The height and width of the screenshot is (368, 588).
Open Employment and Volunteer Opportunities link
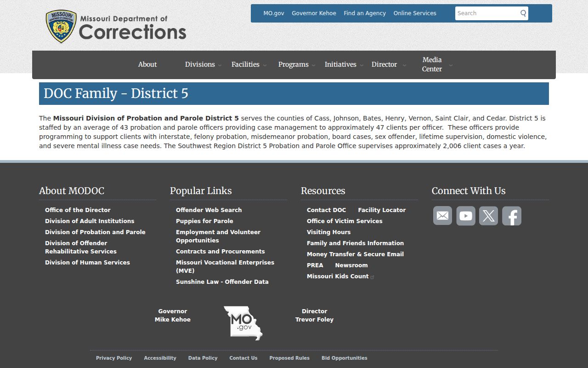[x=218, y=236]
